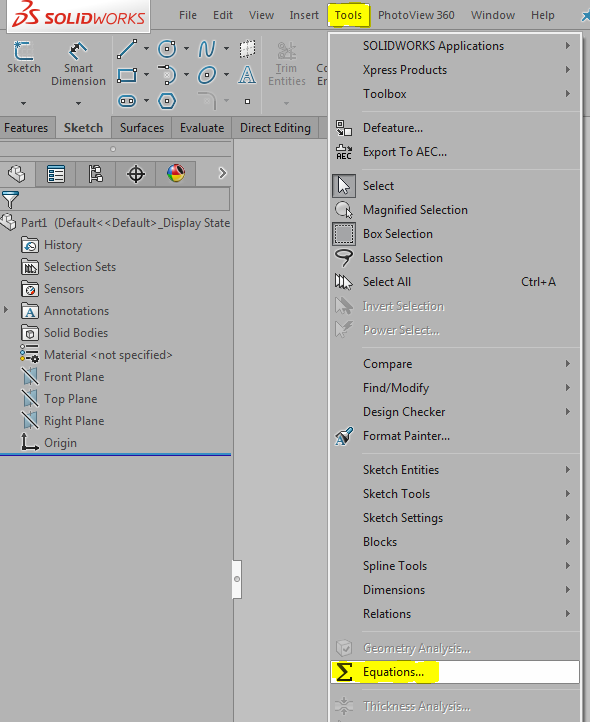Open the File menu
The width and height of the screenshot is (590, 722).
click(188, 15)
